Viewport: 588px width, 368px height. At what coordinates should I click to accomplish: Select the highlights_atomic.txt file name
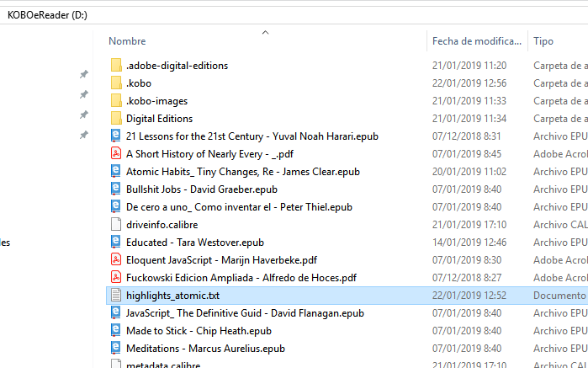tap(173, 295)
